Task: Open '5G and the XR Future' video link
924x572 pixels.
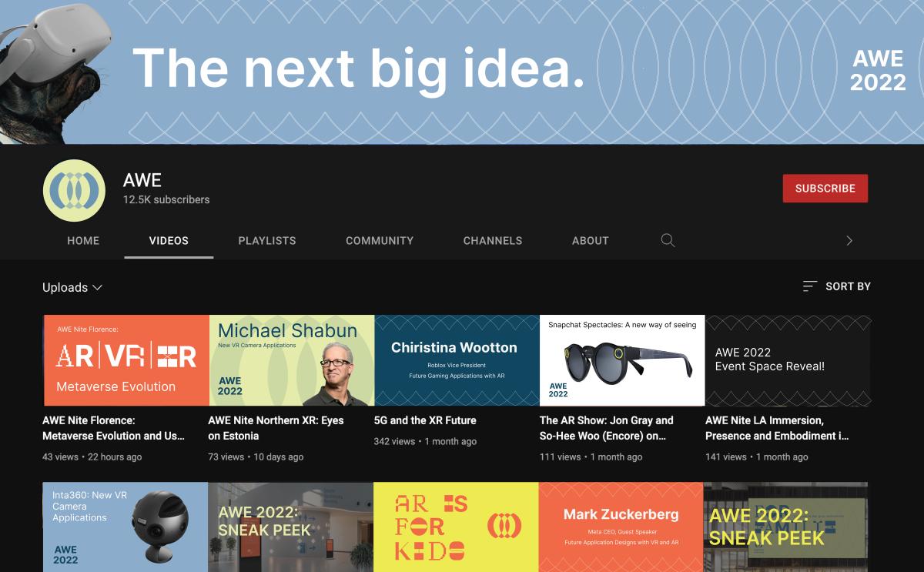Action: coord(425,420)
